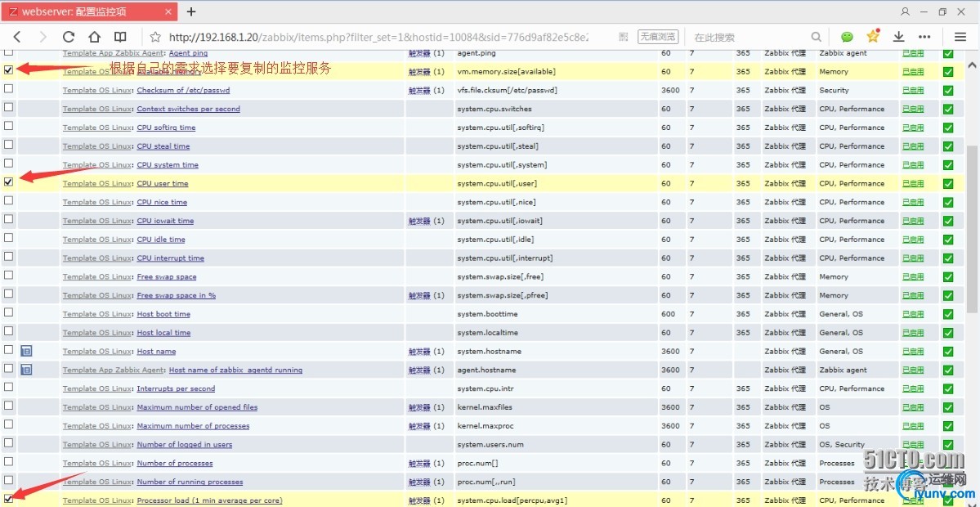Viewport: 980px width, 507px height.
Task: Uncheck the CPU user time checkbox
Action: point(8,182)
